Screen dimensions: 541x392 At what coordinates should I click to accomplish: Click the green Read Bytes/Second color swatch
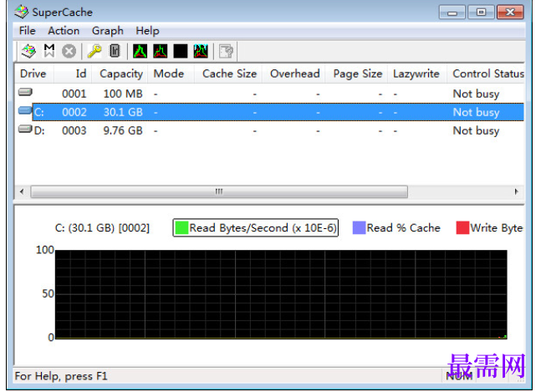pyautogui.click(x=181, y=228)
